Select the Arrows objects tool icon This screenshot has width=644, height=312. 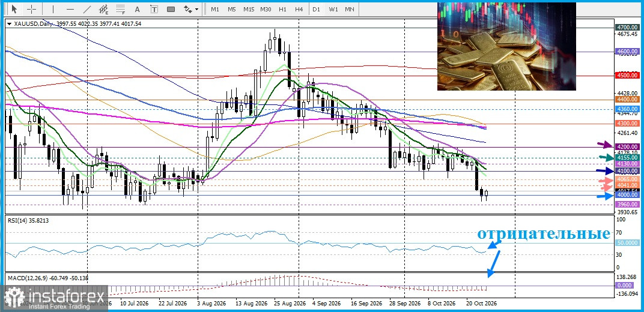point(188,9)
